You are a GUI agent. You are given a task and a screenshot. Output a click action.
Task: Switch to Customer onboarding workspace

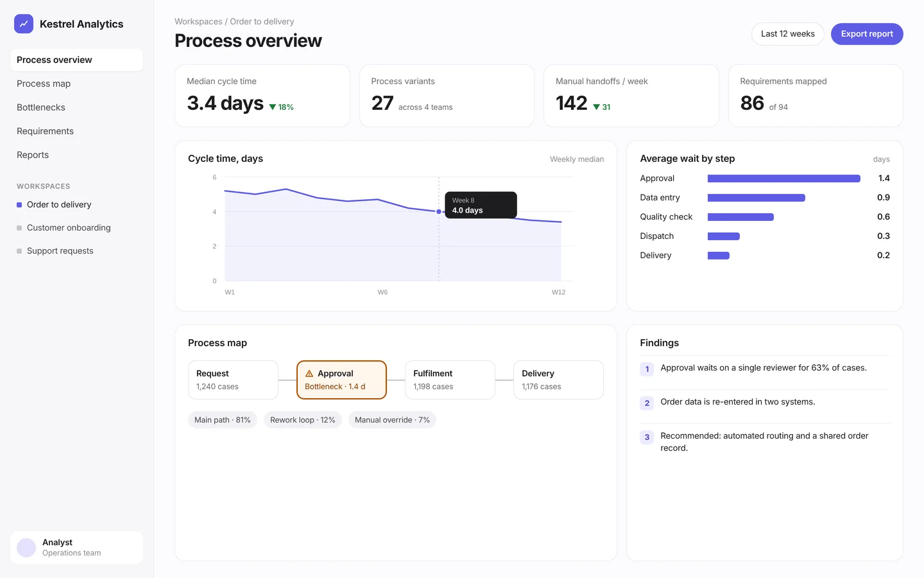76,228
